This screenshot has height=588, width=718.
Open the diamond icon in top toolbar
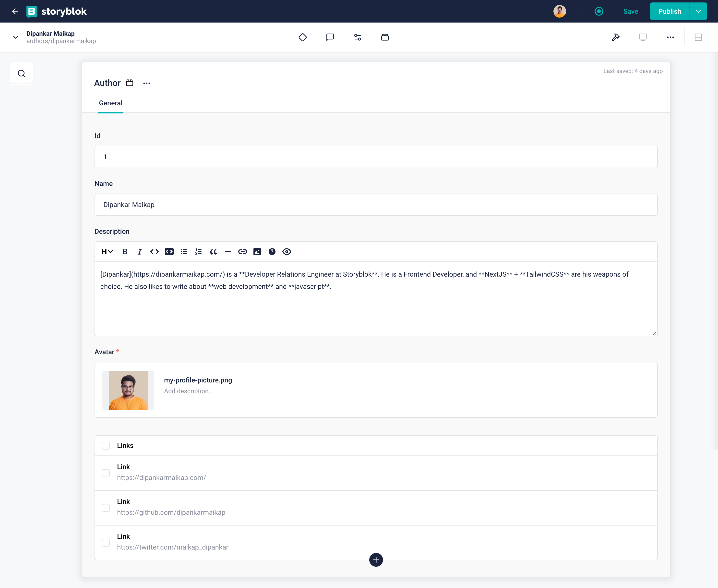303,37
